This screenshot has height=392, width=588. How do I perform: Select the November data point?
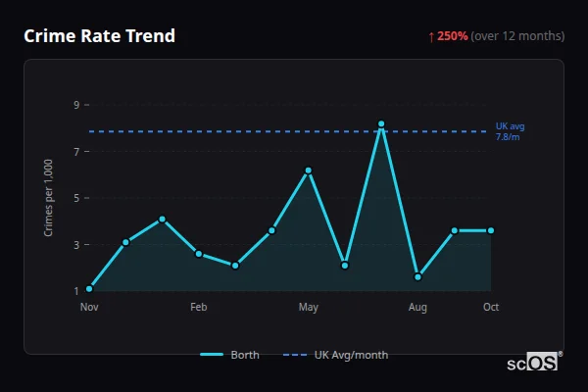click(x=89, y=289)
